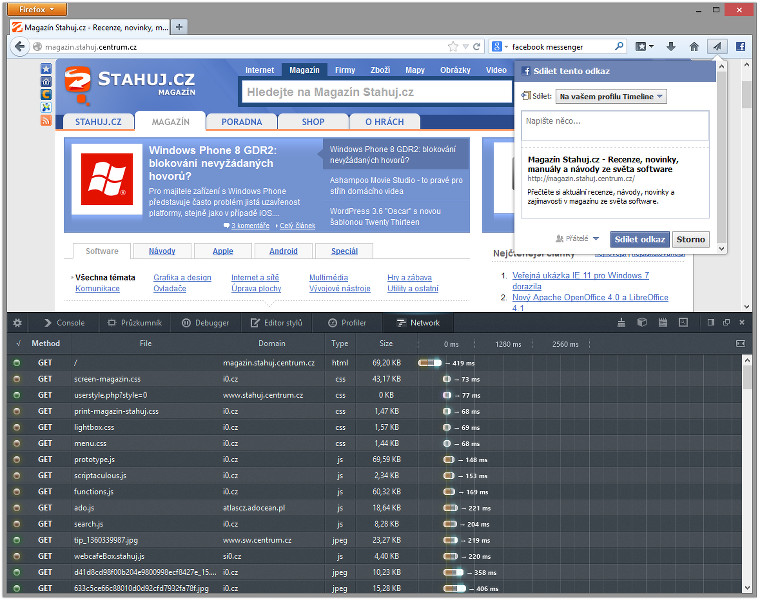Open the PORADNA site tab
760x600 pixels.
[241, 122]
